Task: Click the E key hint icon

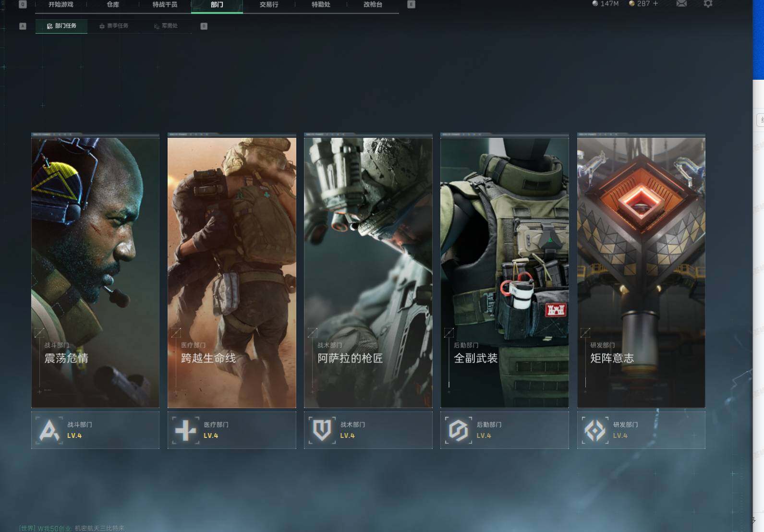Action: tap(411, 4)
